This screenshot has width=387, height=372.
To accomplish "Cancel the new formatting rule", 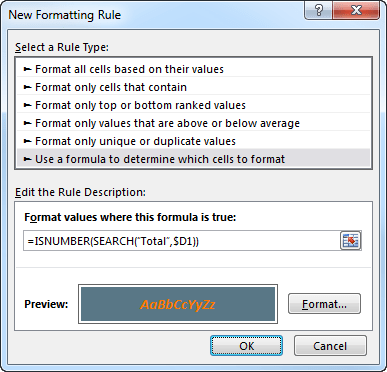I will (330, 346).
